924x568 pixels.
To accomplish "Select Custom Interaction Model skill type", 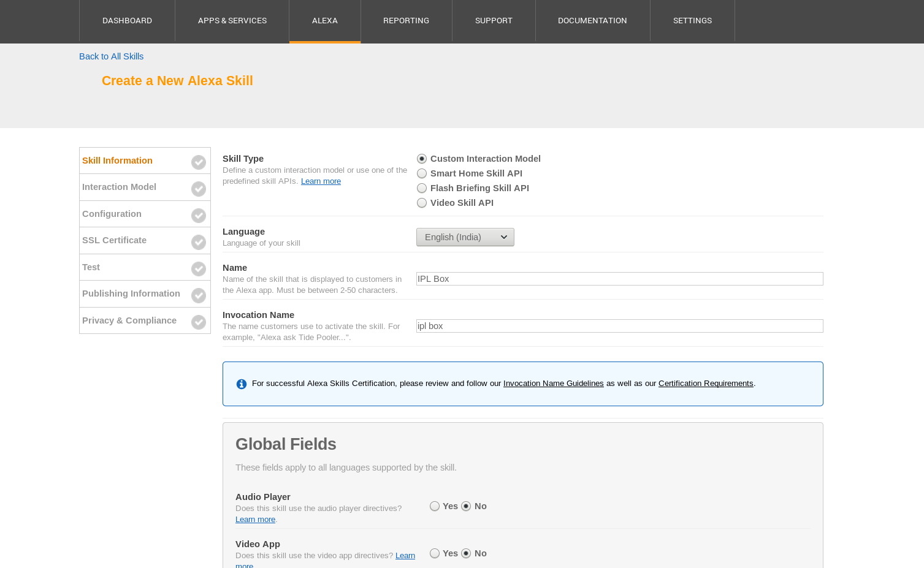I will click(x=422, y=159).
